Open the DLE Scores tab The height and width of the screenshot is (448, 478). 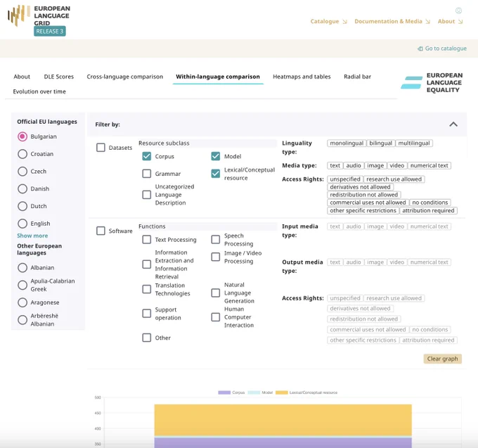(59, 77)
